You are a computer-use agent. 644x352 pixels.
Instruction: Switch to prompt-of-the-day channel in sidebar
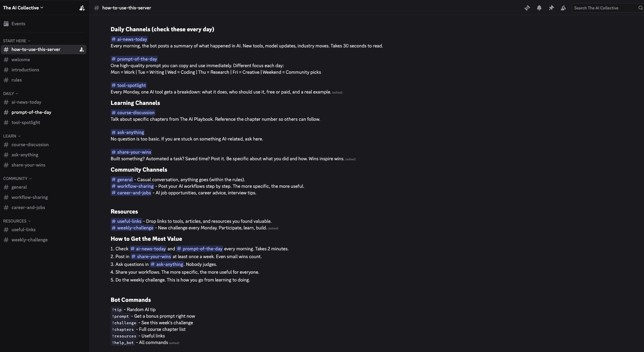[44, 112]
